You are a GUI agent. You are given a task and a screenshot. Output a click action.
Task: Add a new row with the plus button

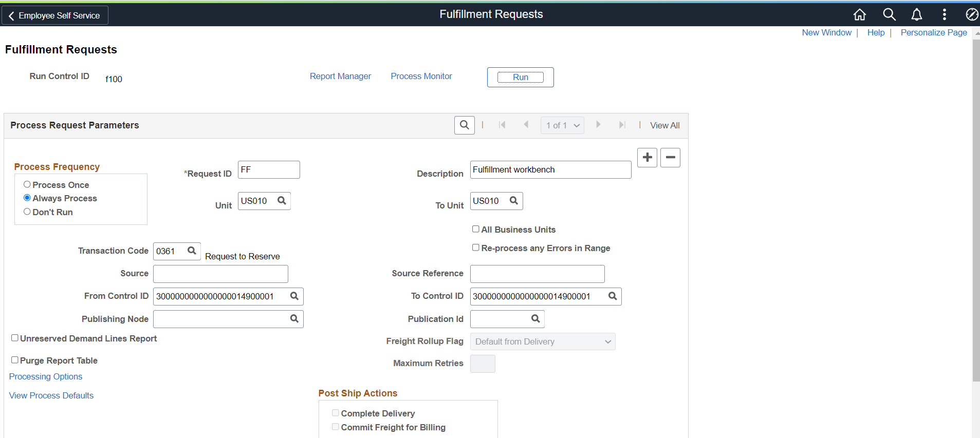pos(647,158)
